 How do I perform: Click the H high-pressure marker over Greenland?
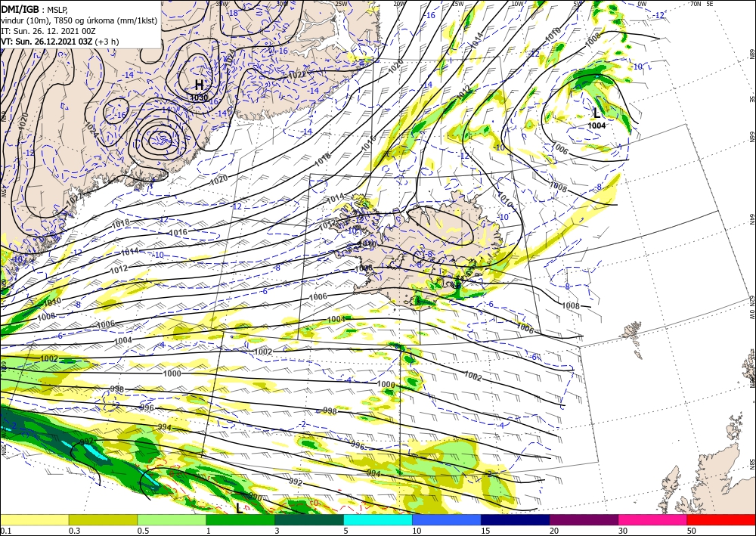pyautogui.click(x=199, y=85)
